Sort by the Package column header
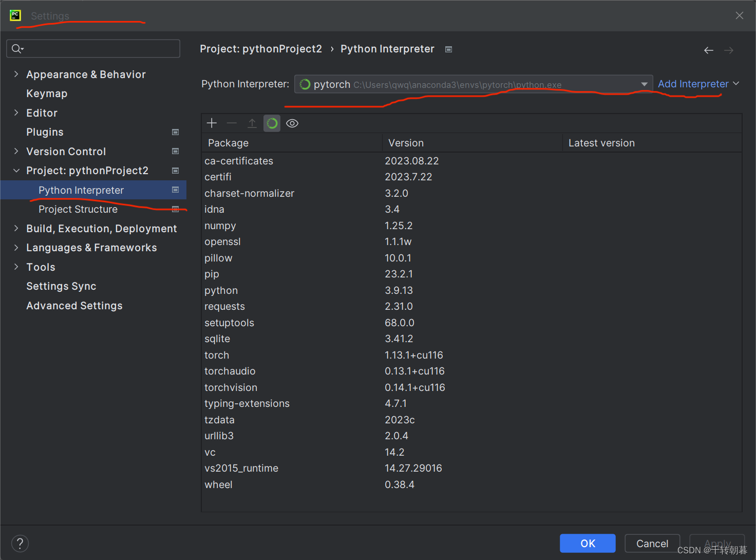Image resolution: width=756 pixels, height=560 pixels. click(x=292, y=143)
